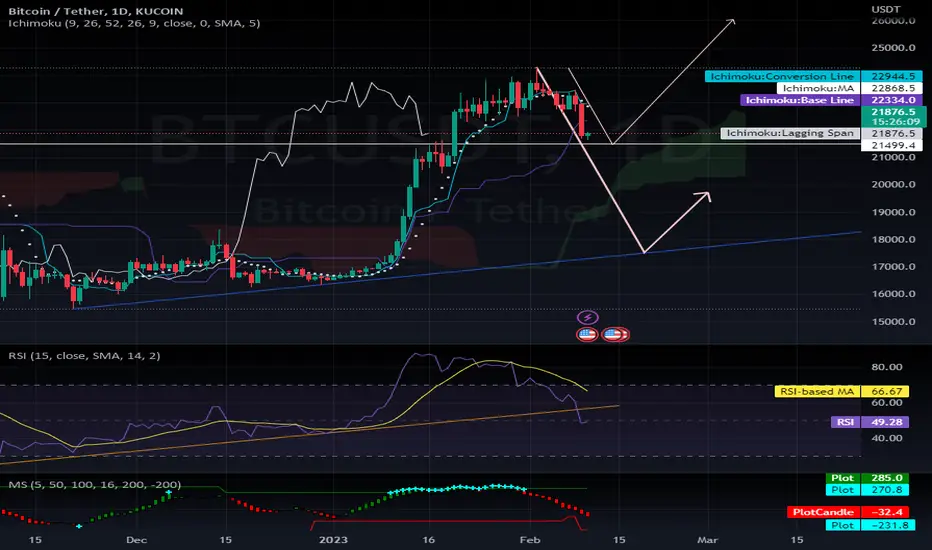Click the red PlotCandle label
932x550 pixels.
pyautogui.click(x=823, y=512)
